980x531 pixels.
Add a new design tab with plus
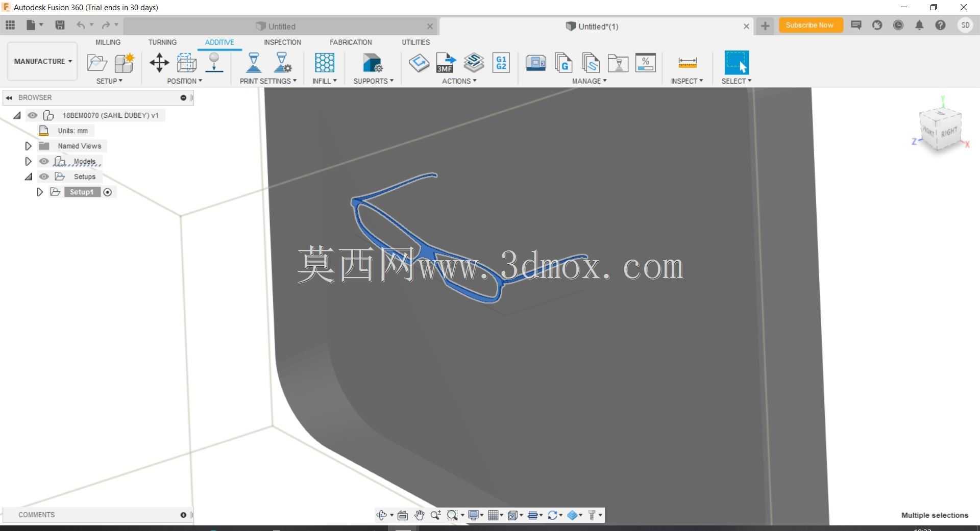(x=765, y=26)
